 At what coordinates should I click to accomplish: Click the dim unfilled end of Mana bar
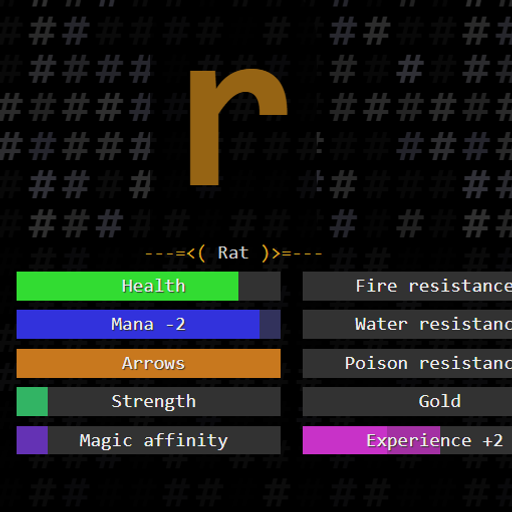pos(270,324)
